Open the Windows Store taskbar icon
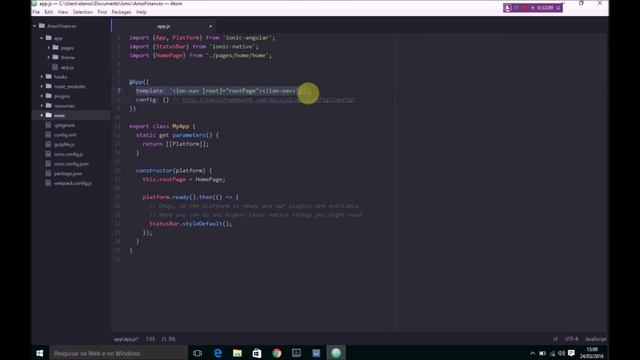This screenshot has height=360, width=640. (257, 353)
